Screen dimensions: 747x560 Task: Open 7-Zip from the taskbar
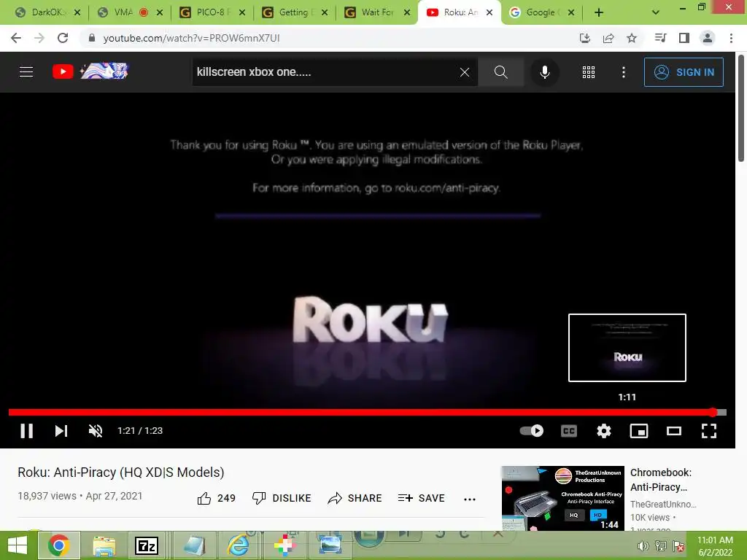point(147,545)
